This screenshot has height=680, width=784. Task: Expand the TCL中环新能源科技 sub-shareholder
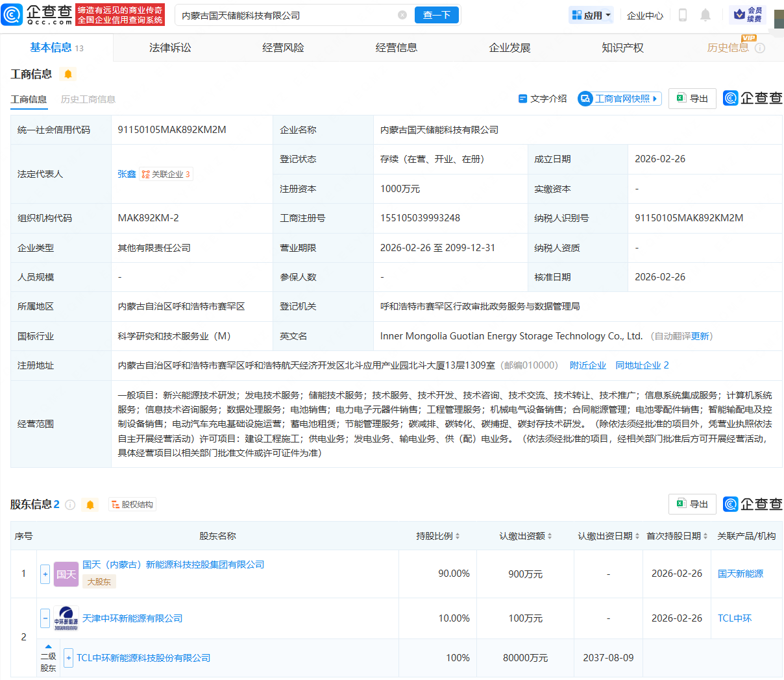pyautogui.click(x=68, y=658)
